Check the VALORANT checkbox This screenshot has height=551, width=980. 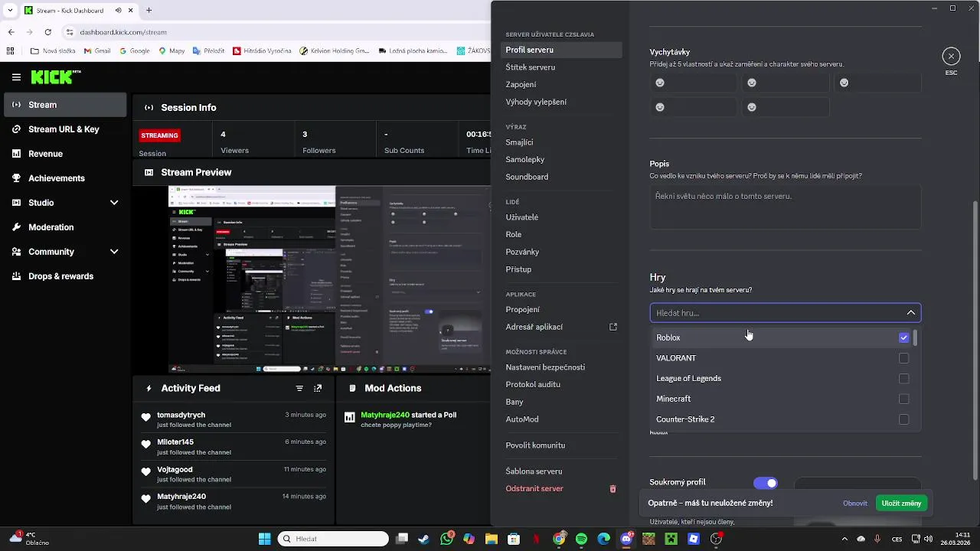click(x=904, y=358)
